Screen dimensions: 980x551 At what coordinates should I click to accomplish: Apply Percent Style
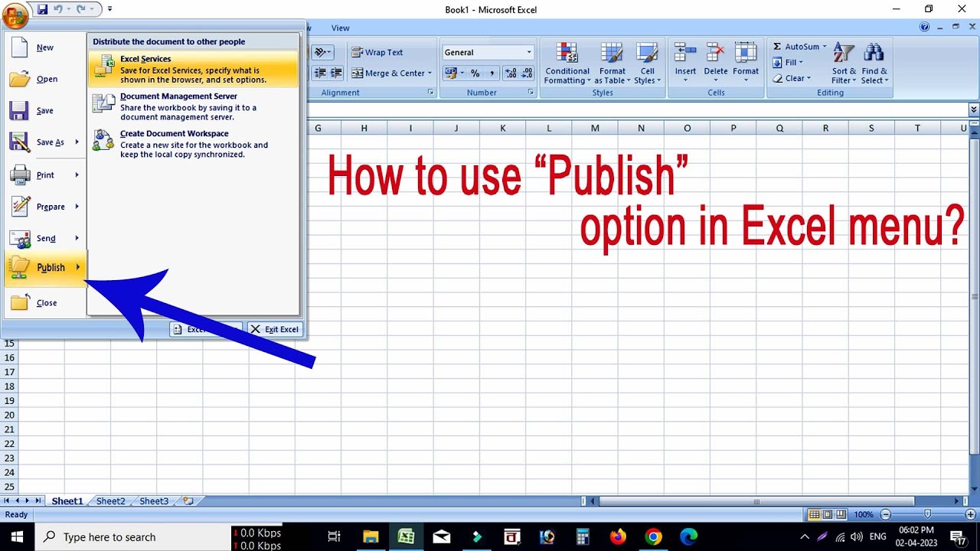tap(475, 73)
